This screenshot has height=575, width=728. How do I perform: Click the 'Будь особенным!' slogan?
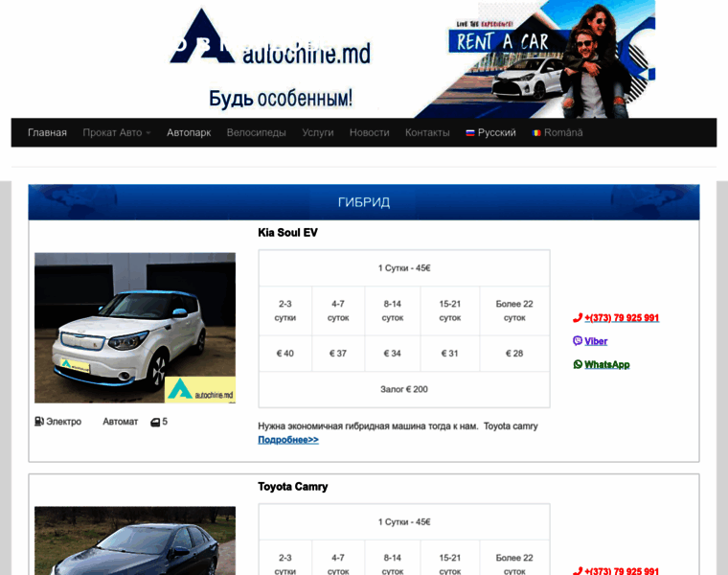[x=281, y=99]
